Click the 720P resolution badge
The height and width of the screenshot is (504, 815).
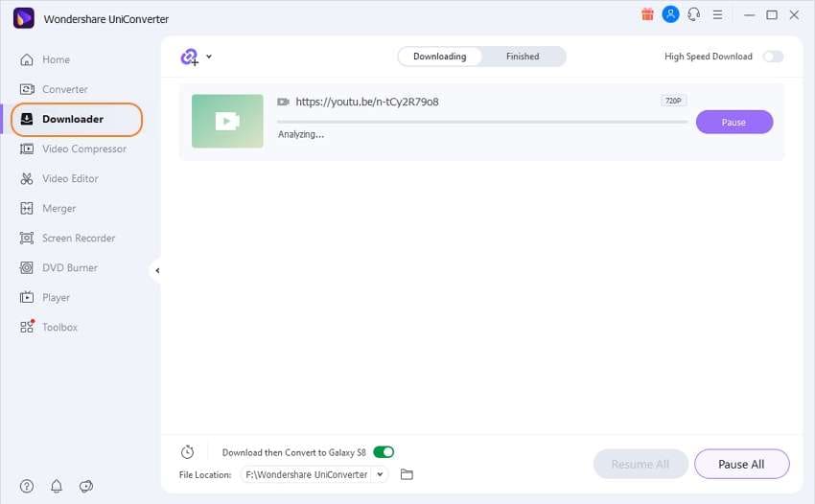click(x=673, y=101)
